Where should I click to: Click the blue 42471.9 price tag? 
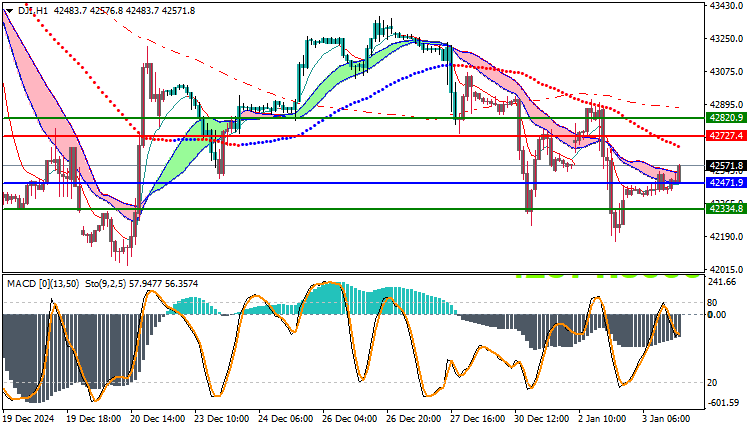click(726, 183)
